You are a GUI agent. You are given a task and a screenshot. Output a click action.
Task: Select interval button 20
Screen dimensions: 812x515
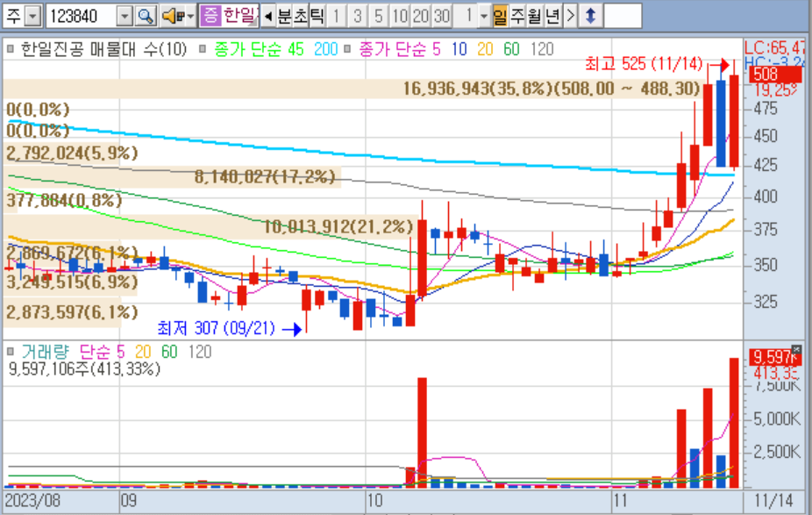pyautogui.click(x=421, y=16)
